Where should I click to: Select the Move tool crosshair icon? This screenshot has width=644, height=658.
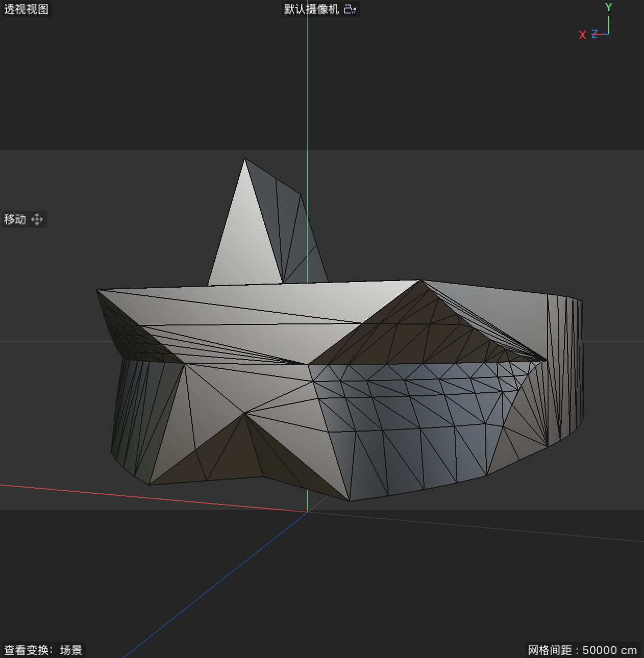click(x=37, y=219)
